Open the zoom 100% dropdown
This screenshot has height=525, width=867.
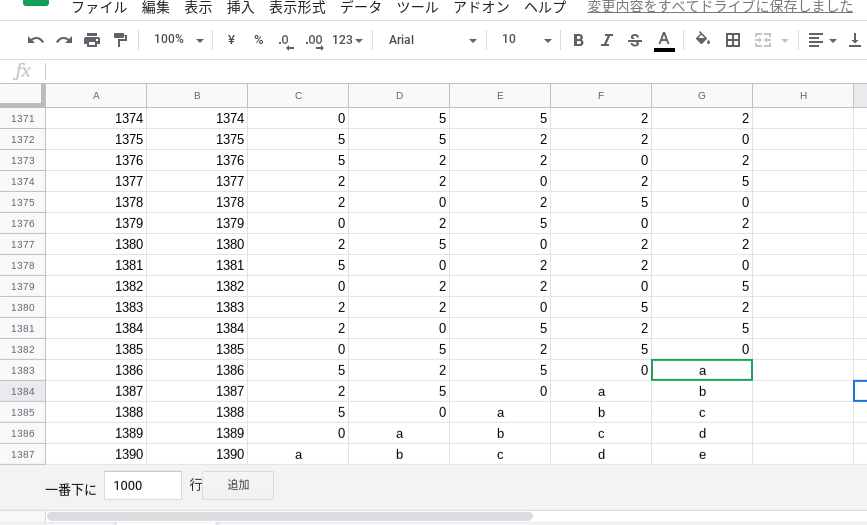tap(178, 39)
